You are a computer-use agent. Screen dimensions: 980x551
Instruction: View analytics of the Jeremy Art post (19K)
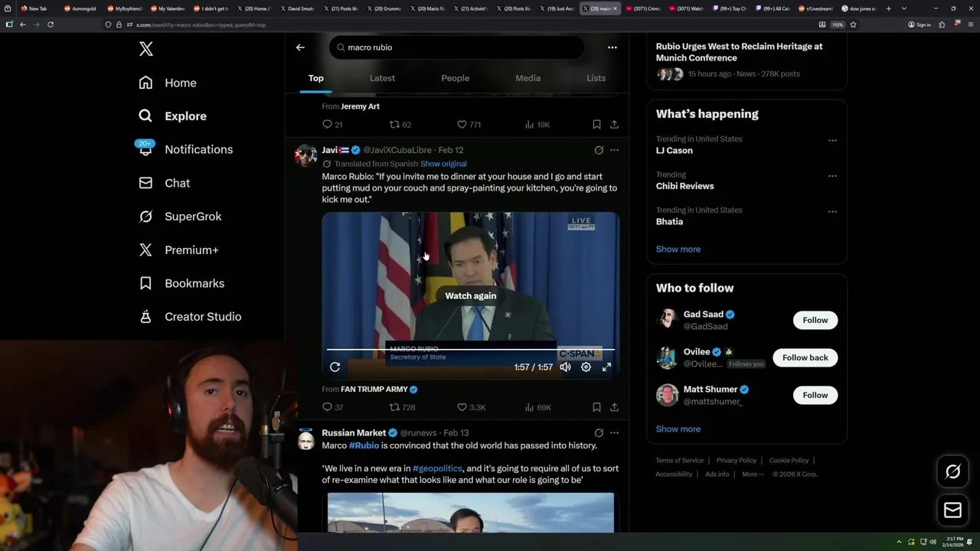point(537,124)
